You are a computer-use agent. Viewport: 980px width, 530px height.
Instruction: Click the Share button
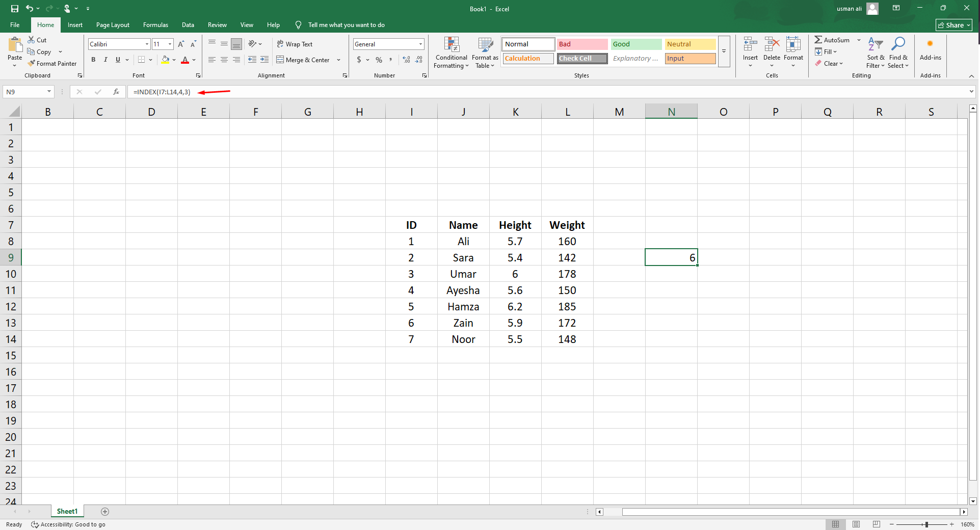click(954, 25)
